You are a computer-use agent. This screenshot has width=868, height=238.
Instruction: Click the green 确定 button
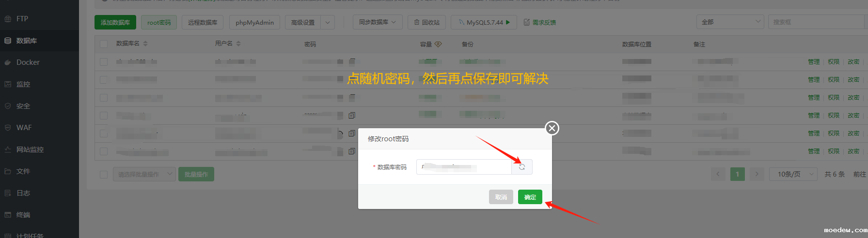tap(530, 197)
